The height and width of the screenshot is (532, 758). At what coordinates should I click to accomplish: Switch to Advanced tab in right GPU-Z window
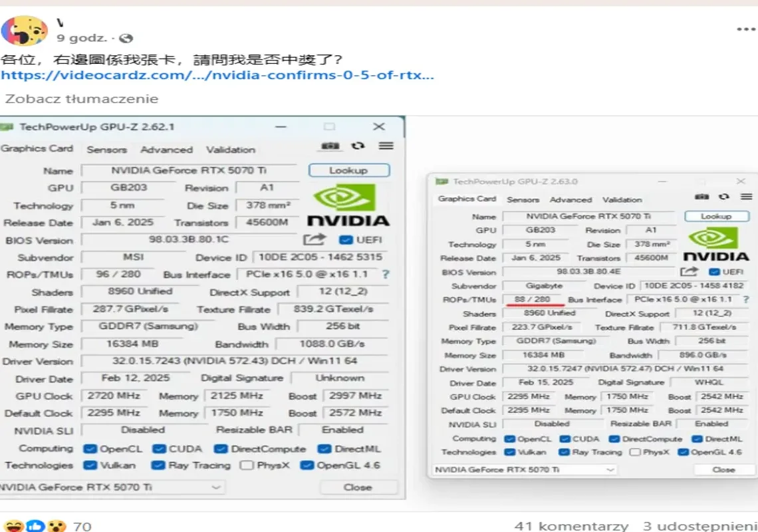point(571,199)
